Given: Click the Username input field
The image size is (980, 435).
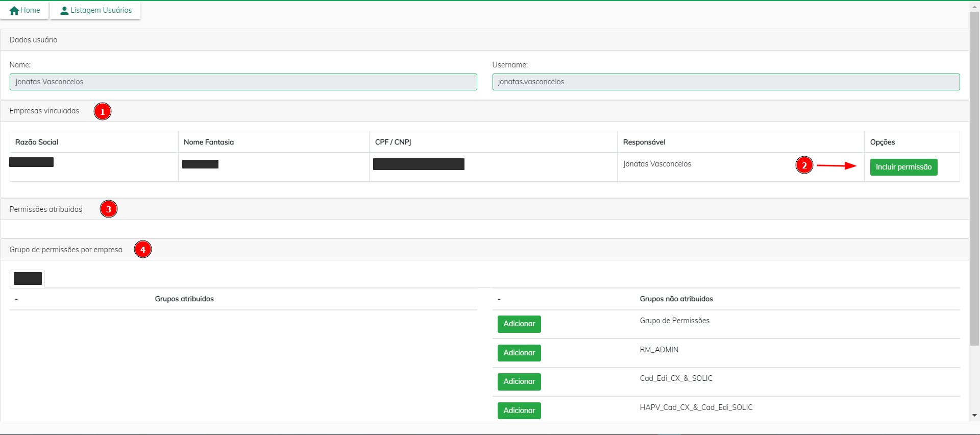Looking at the screenshot, I should point(726,82).
